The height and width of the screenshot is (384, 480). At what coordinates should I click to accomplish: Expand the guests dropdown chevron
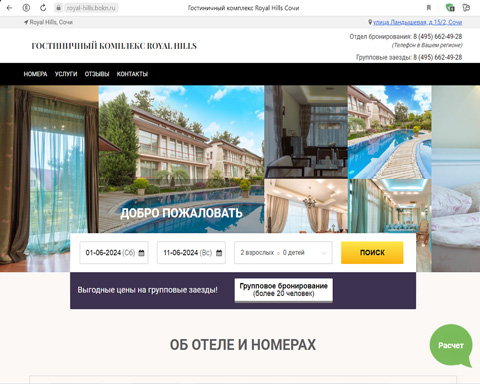click(x=324, y=253)
